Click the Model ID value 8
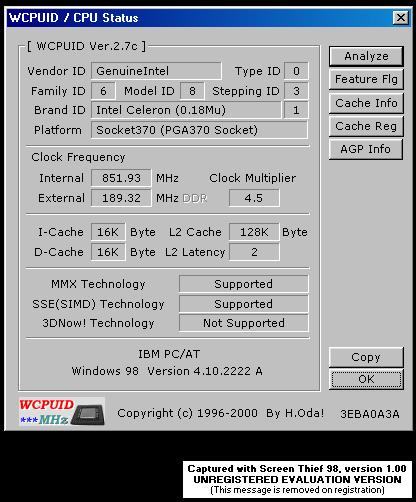 point(192,91)
